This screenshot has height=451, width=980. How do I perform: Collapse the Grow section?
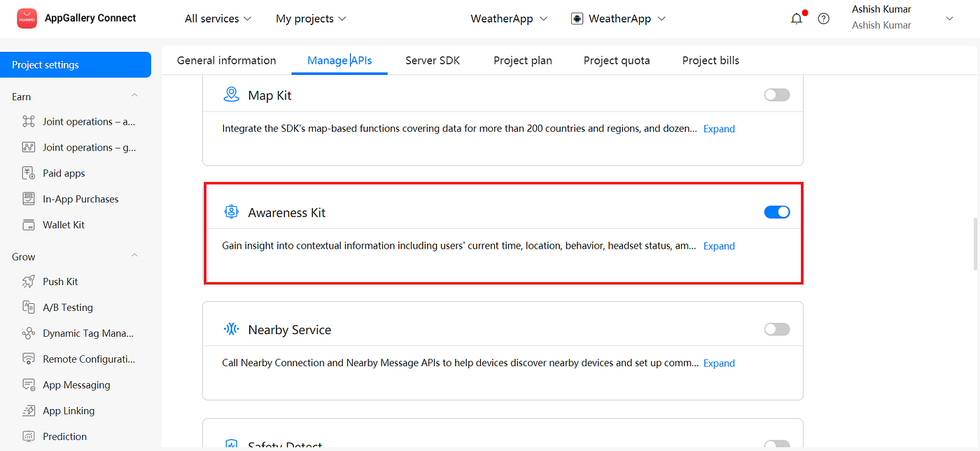click(x=134, y=256)
